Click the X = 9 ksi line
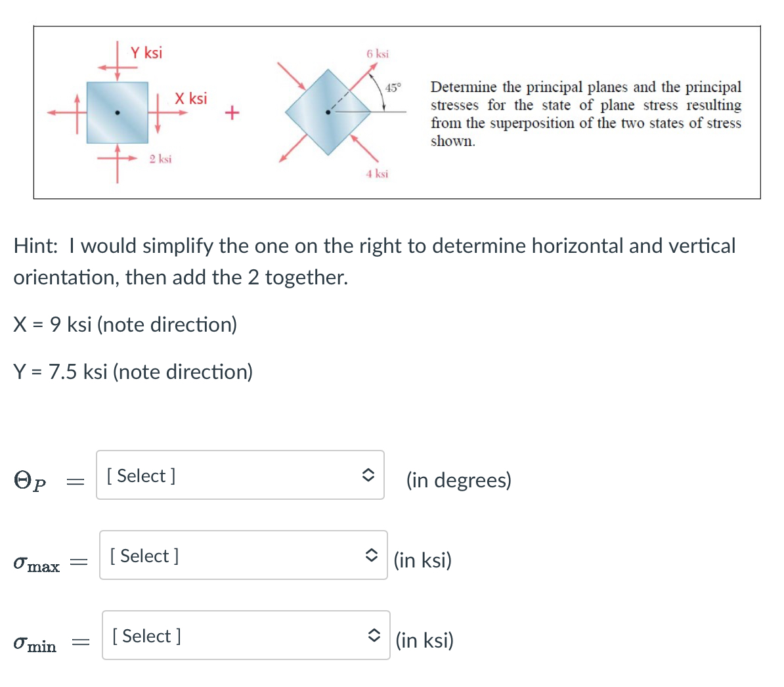The height and width of the screenshot is (687, 784). click(125, 324)
